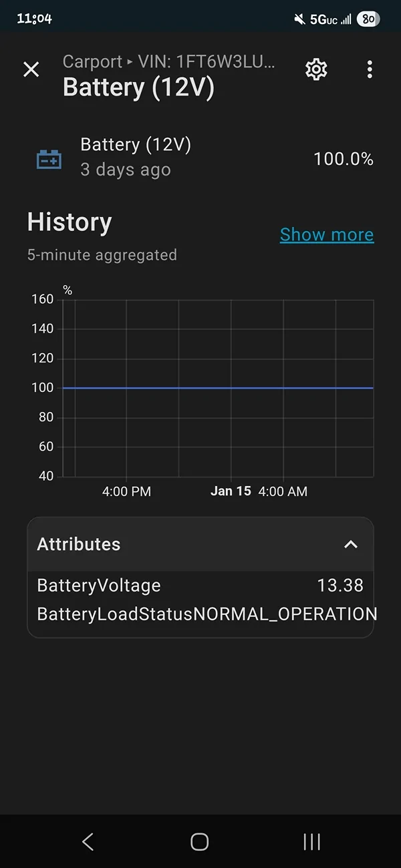Tap the BatteryVoltage attribute row
Image resolution: width=401 pixels, height=868 pixels.
pos(199,585)
